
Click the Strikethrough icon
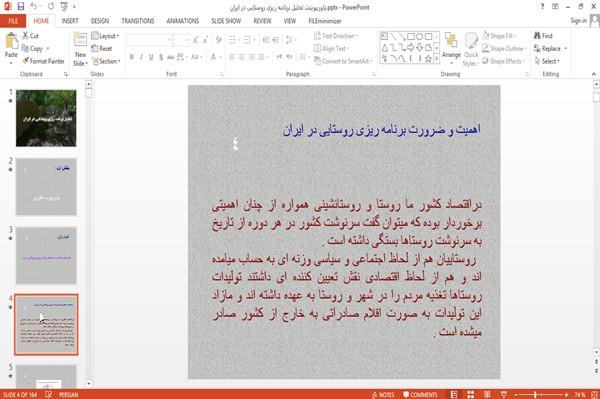coord(170,57)
